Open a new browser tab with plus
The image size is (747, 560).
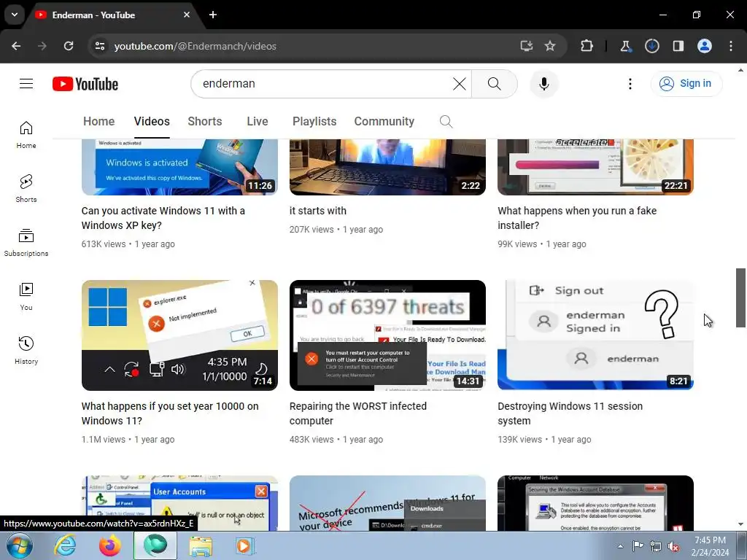coord(213,15)
